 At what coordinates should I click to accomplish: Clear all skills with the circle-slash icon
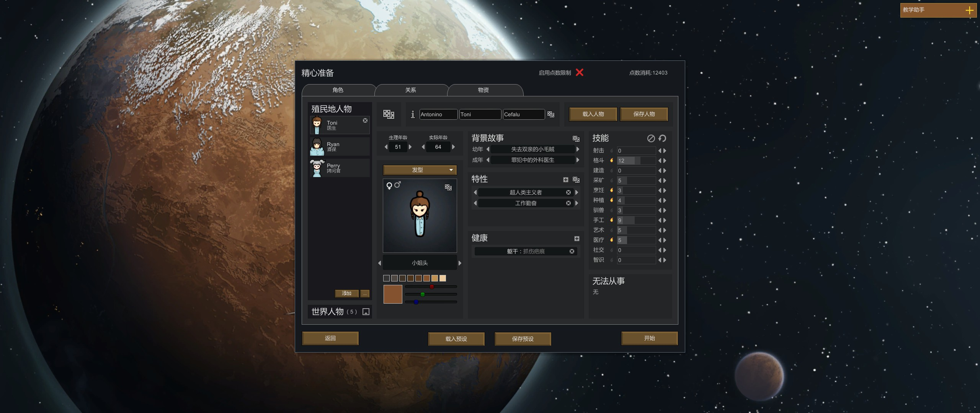point(651,138)
